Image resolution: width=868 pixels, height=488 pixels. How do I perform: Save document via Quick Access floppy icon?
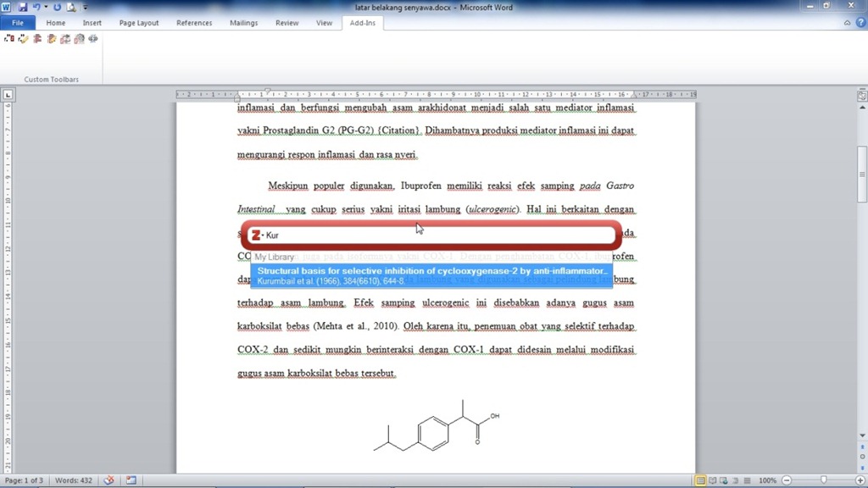point(23,7)
